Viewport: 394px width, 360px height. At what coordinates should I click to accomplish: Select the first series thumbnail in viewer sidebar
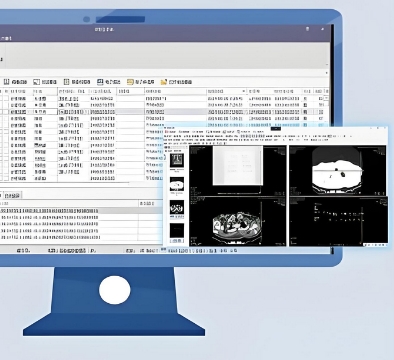[177, 160]
